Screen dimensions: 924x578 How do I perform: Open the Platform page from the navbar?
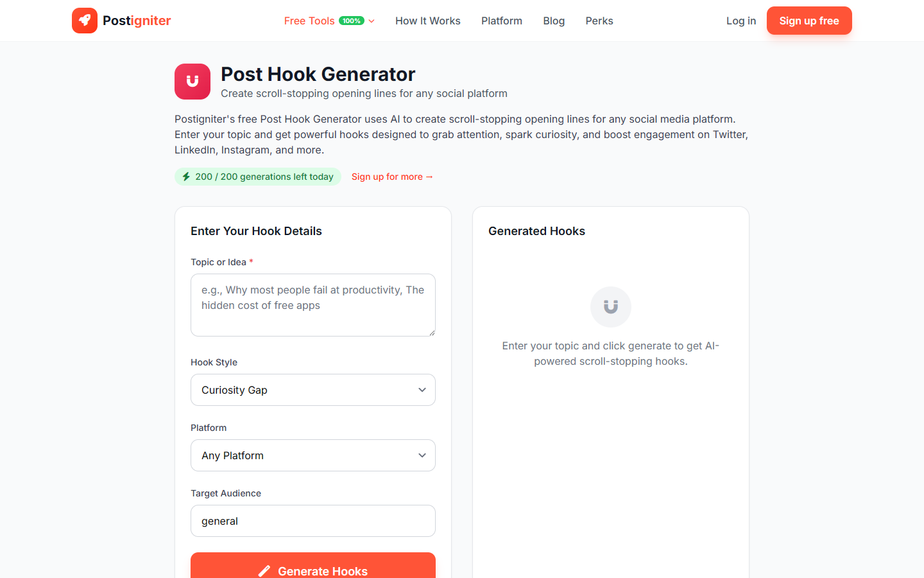point(501,21)
